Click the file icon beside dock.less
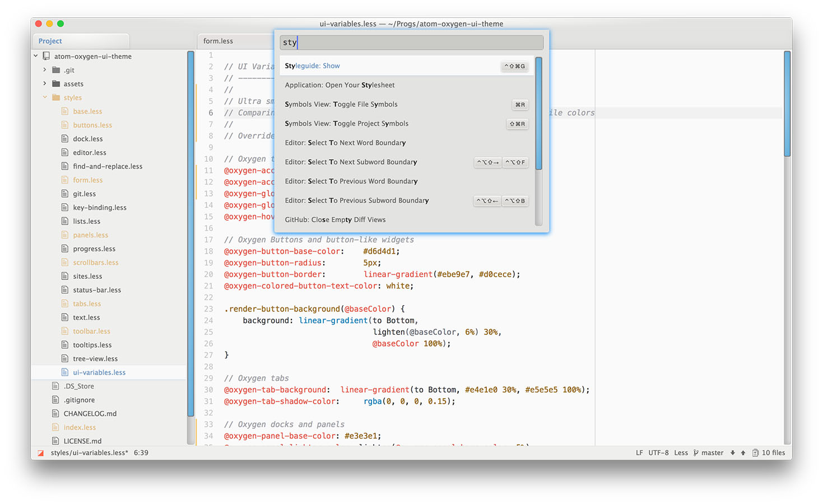The height and width of the screenshot is (504, 823). [65, 139]
